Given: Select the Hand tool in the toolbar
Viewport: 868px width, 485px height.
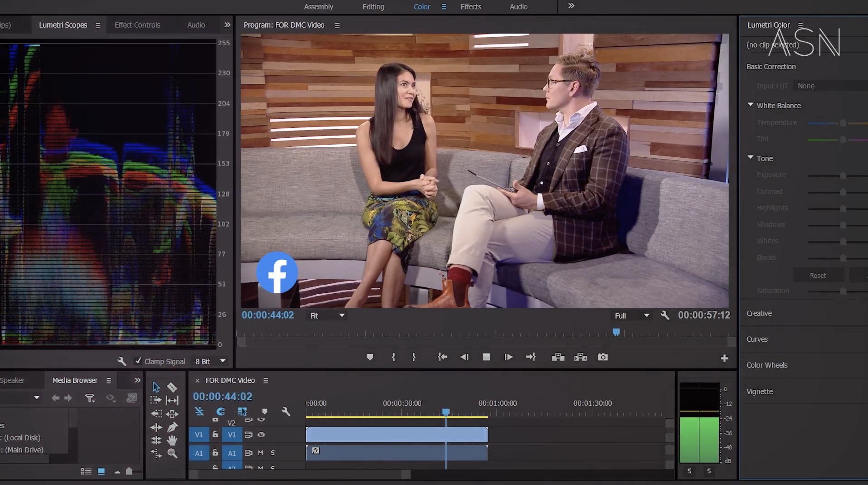Looking at the screenshot, I should [x=173, y=440].
